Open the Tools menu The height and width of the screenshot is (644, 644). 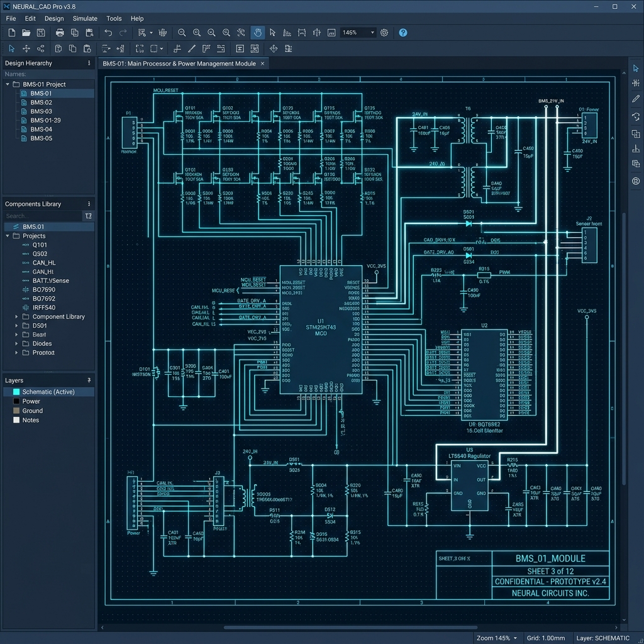pos(114,18)
